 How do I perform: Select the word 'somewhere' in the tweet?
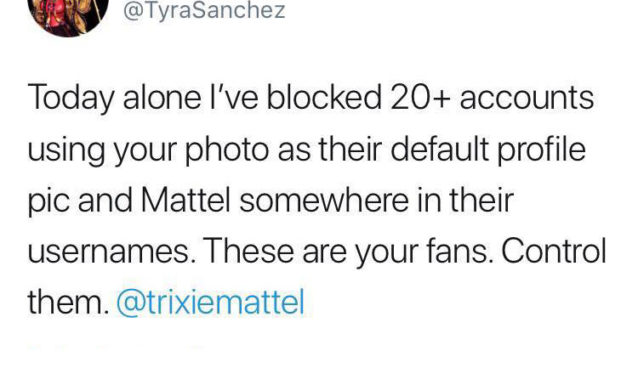point(324,200)
